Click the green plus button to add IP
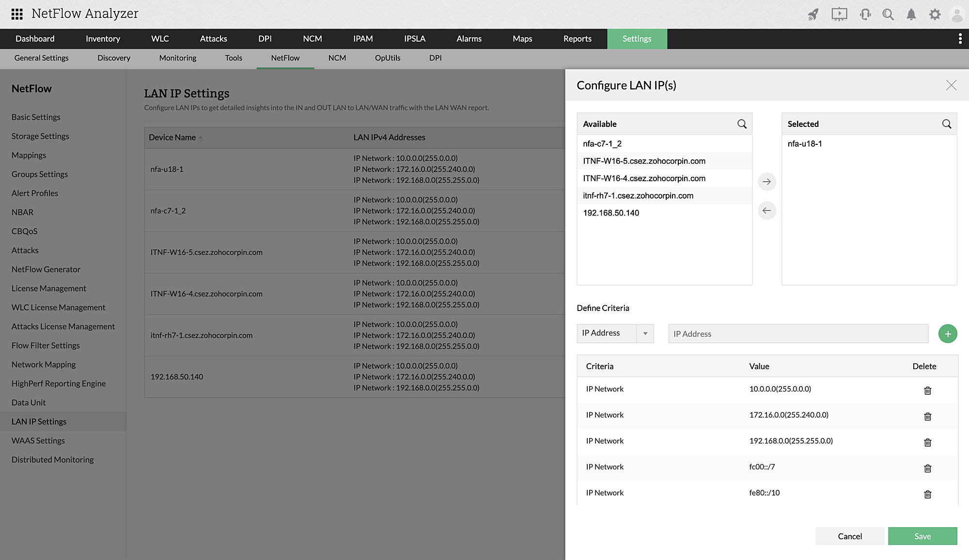969x560 pixels. pyautogui.click(x=947, y=333)
